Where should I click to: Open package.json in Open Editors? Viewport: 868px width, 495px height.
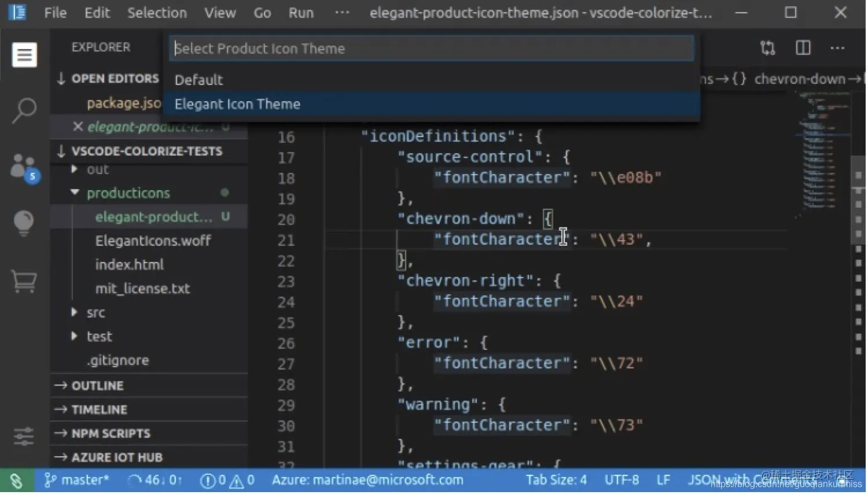click(x=124, y=104)
